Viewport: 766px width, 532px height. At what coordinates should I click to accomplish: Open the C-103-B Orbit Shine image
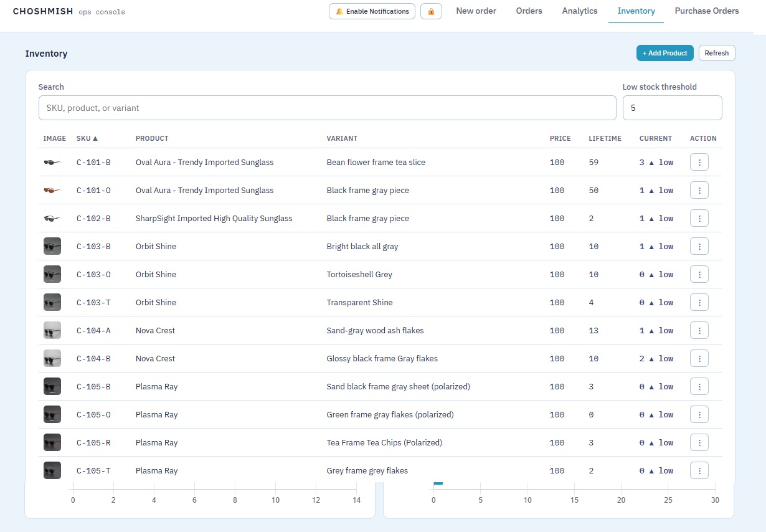[52, 246]
